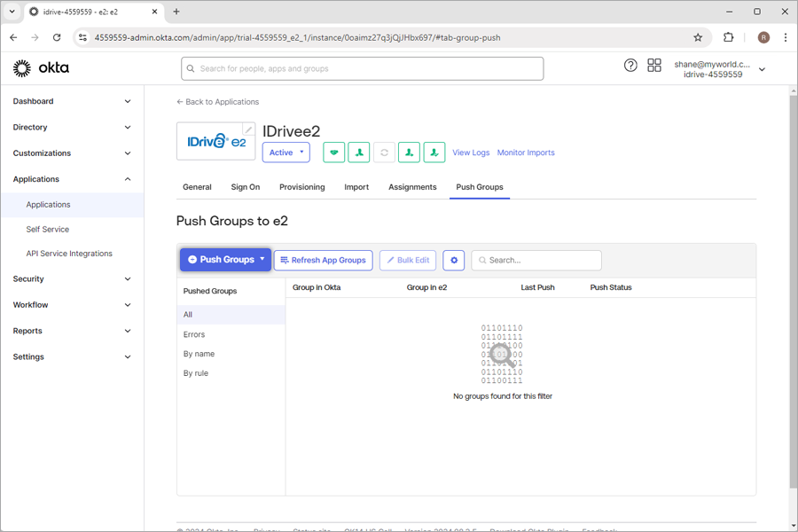Open the Push Groups dropdown button

[x=225, y=260]
